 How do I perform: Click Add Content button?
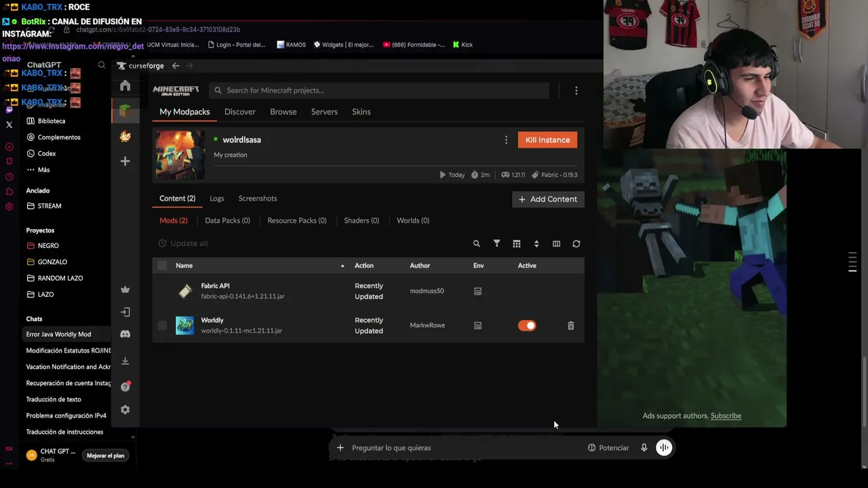548,199
